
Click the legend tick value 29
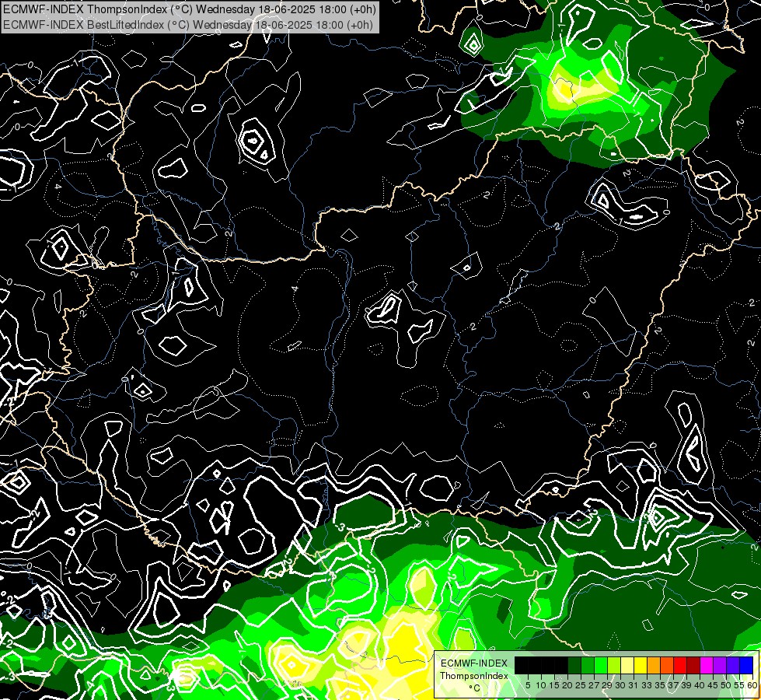(607, 685)
